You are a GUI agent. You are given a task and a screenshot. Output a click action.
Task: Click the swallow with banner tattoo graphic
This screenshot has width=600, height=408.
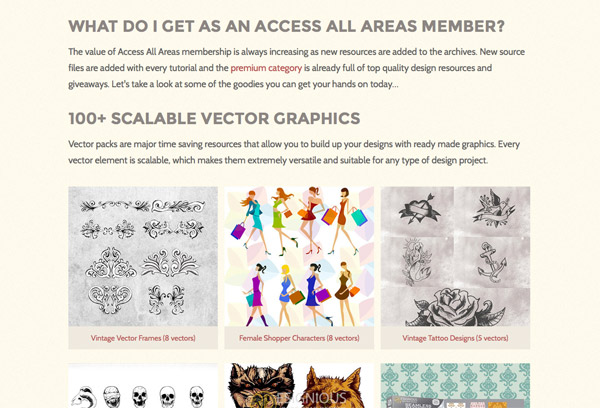493,209
